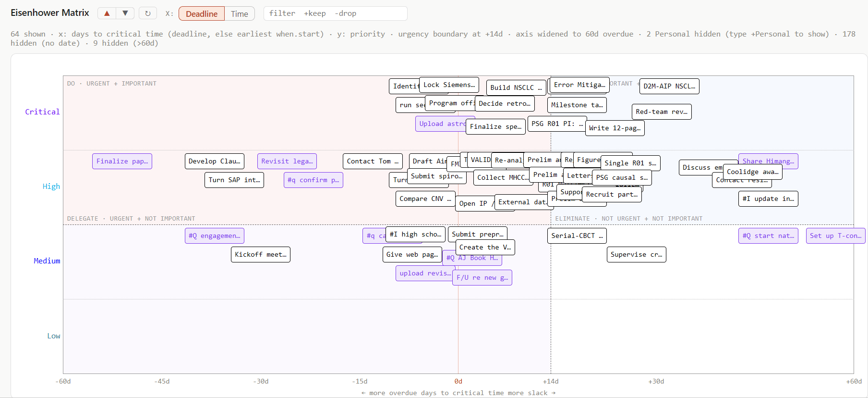The image size is (868, 398).
Task: Select the 'Revisit lega…' purple card
Action: pyautogui.click(x=287, y=162)
